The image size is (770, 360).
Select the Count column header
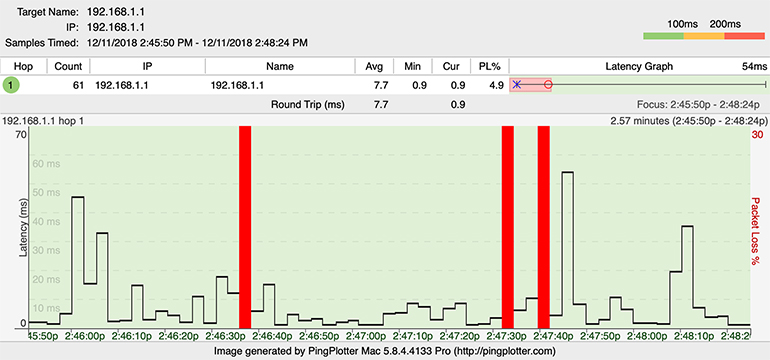pos(68,66)
